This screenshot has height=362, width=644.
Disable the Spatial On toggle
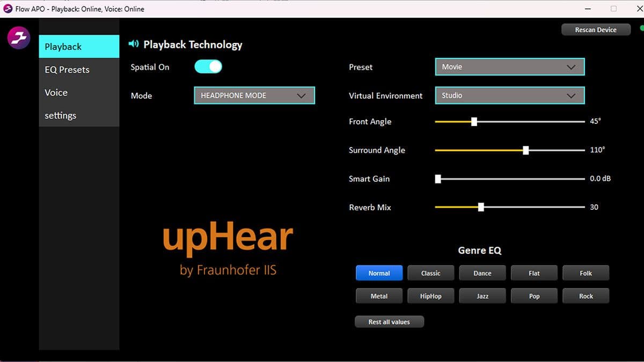pyautogui.click(x=207, y=67)
